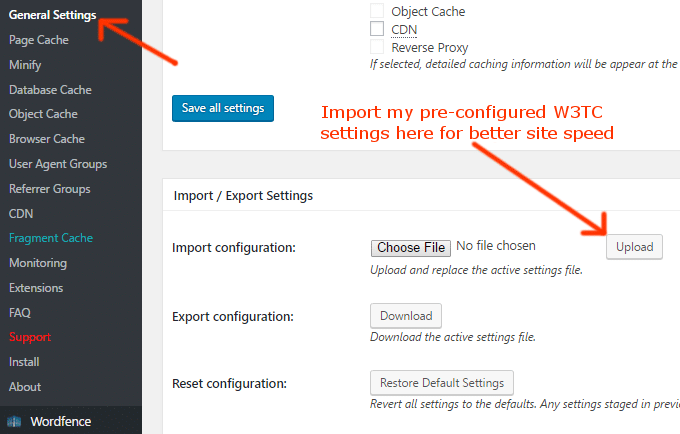The height and width of the screenshot is (434, 680).
Task: Open the Minify menu item
Action: pyautogui.click(x=25, y=65)
